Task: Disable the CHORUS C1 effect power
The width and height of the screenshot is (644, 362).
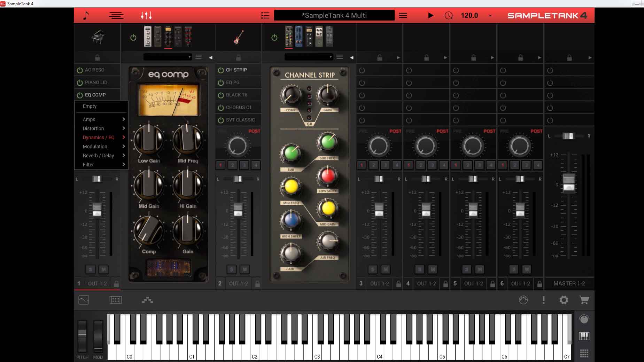Action: pyautogui.click(x=221, y=108)
